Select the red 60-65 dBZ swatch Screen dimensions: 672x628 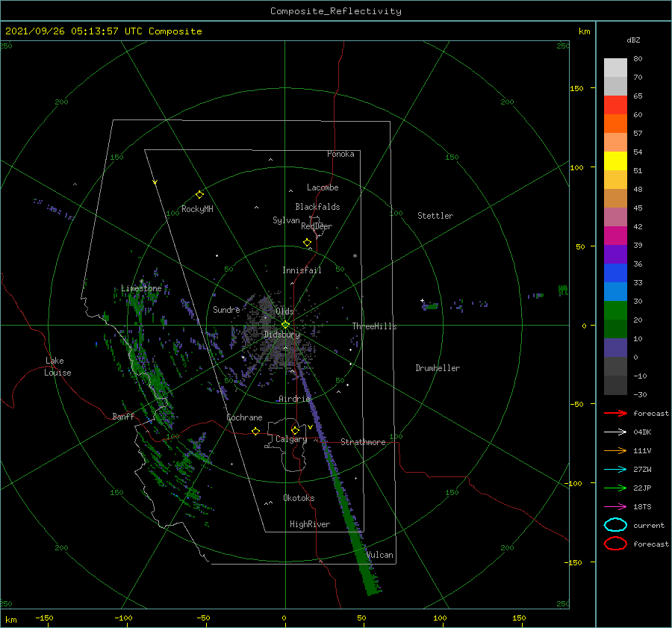click(615, 105)
